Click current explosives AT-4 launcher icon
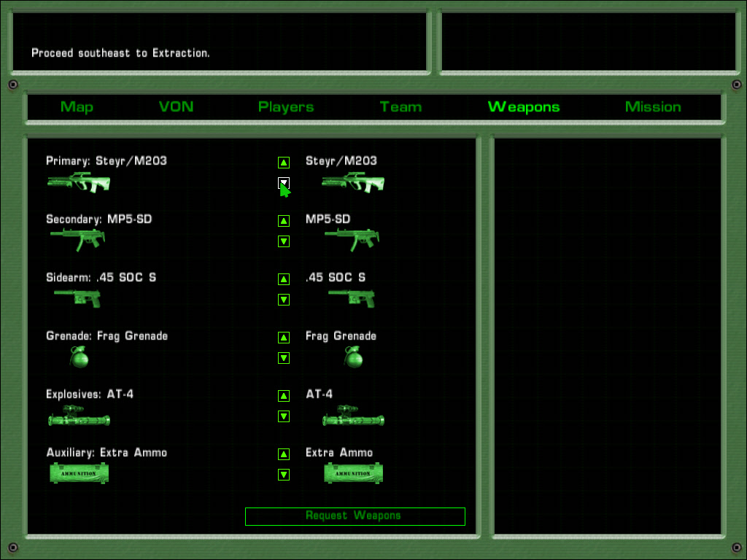The height and width of the screenshot is (560, 747). [79, 415]
